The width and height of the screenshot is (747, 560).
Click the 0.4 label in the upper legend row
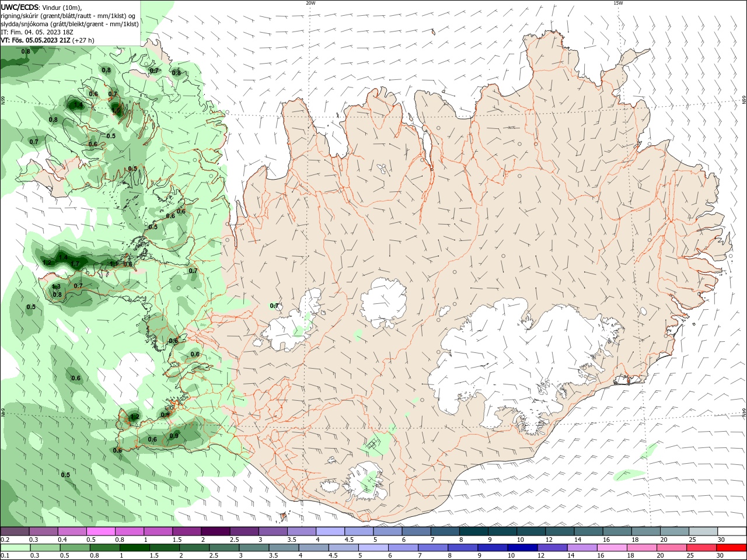(x=62, y=540)
